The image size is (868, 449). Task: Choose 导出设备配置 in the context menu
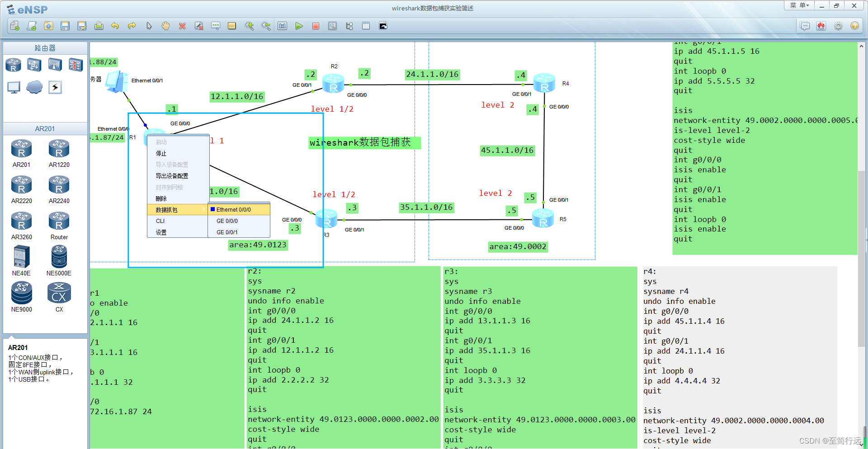pyautogui.click(x=178, y=176)
